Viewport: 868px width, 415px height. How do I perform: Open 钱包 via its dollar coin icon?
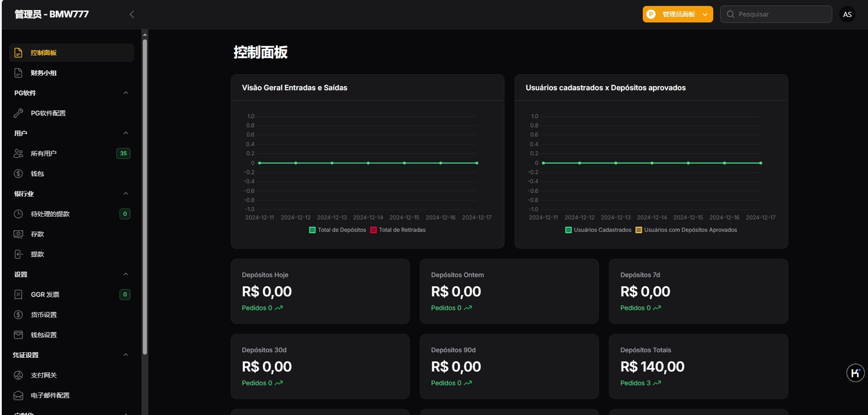point(18,174)
